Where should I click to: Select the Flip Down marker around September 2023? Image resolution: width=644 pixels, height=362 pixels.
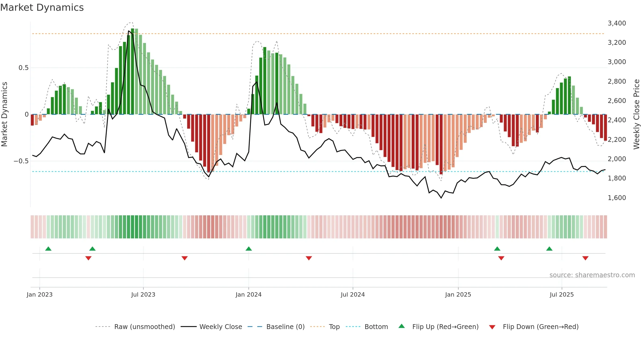coord(185,258)
